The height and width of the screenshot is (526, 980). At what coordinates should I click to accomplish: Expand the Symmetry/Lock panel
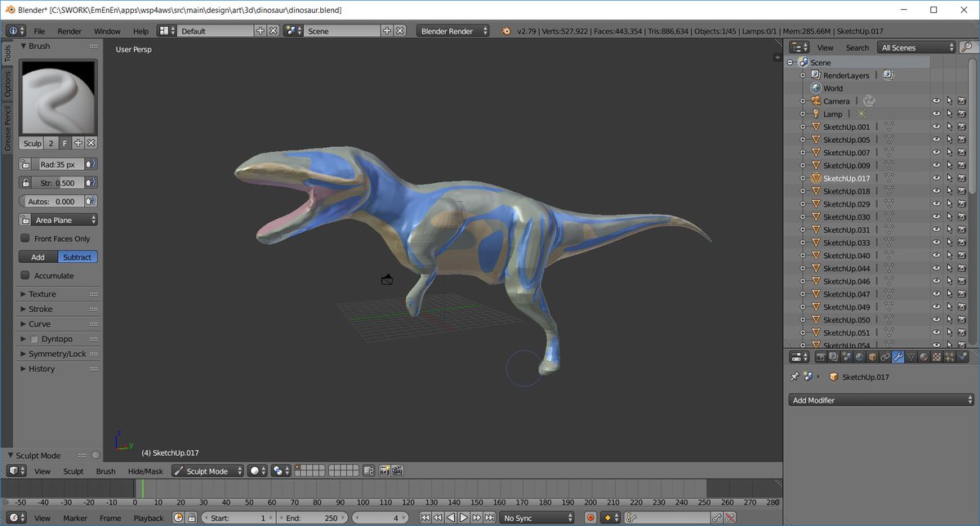(57, 354)
